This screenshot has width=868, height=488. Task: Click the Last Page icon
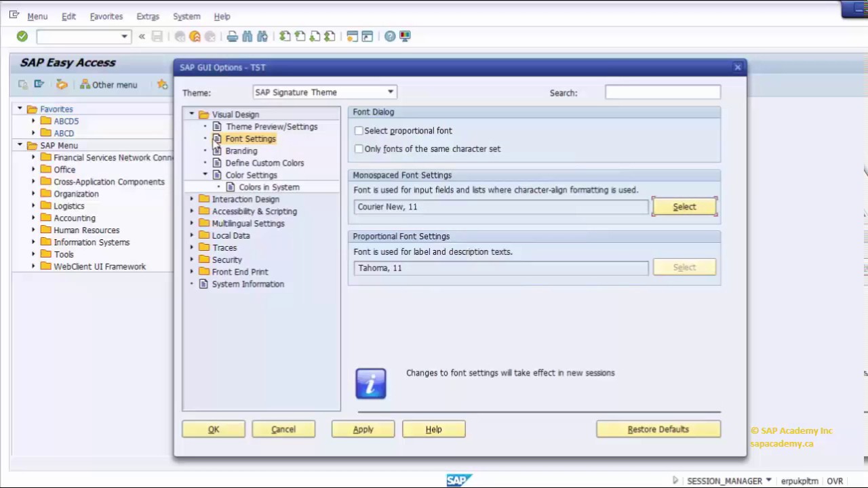click(330, 37)
